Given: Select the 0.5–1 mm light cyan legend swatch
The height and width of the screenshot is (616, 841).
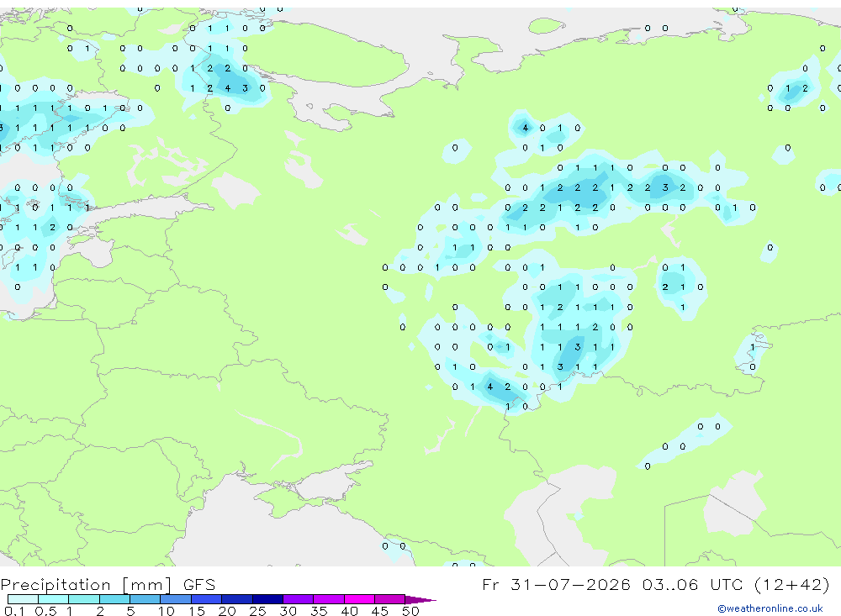Looking at the screenshot, I should coord(53,599).
